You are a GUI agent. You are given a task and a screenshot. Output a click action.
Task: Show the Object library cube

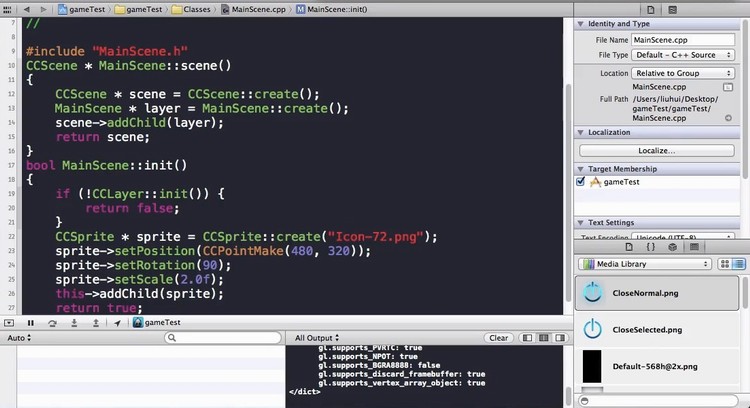pyautogui.click(x=673, y=247)
